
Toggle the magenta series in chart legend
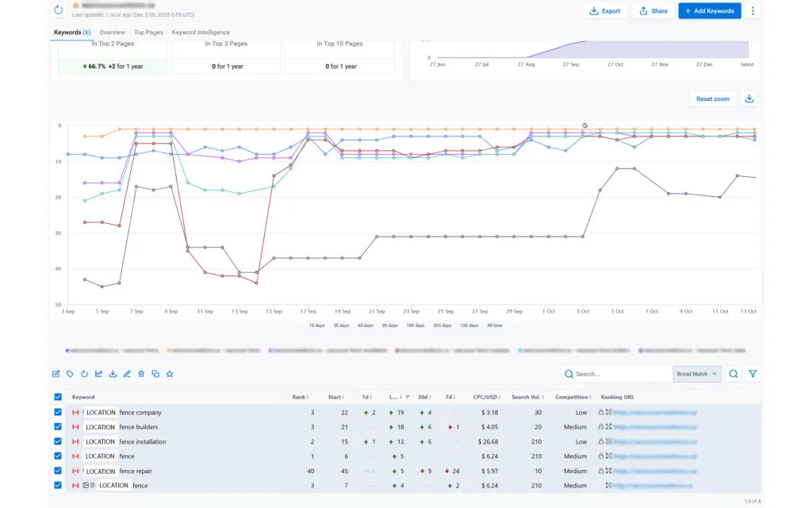click(x=327, y=350)
